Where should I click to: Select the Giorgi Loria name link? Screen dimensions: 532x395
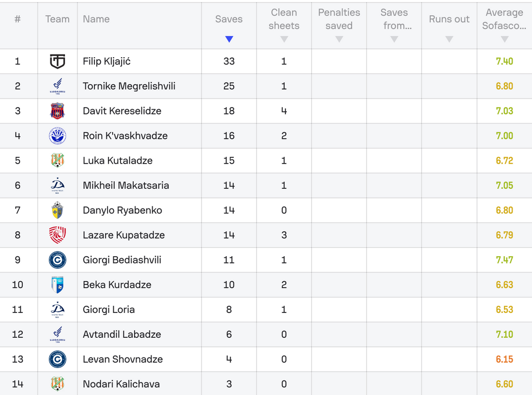pyautogui.click(x=109, y=310)
